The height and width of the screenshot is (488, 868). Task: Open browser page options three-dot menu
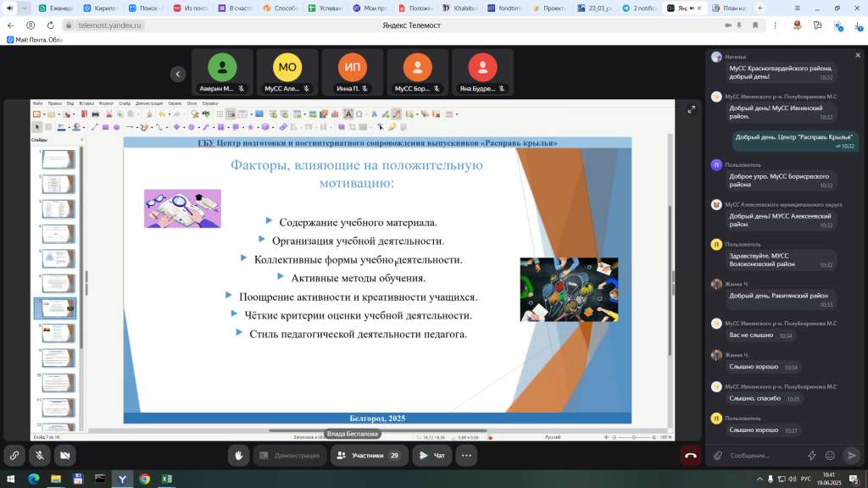[x=775, y=25]
